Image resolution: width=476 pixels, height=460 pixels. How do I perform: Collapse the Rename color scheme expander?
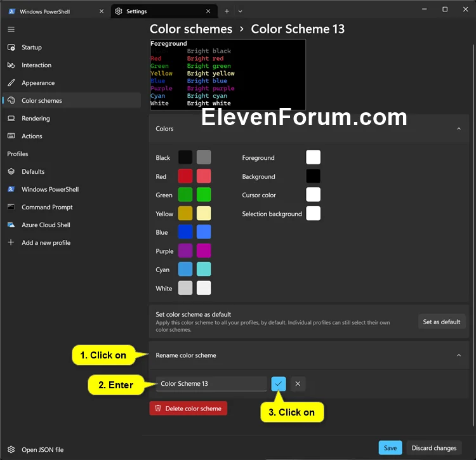click(x=459, y=355)
